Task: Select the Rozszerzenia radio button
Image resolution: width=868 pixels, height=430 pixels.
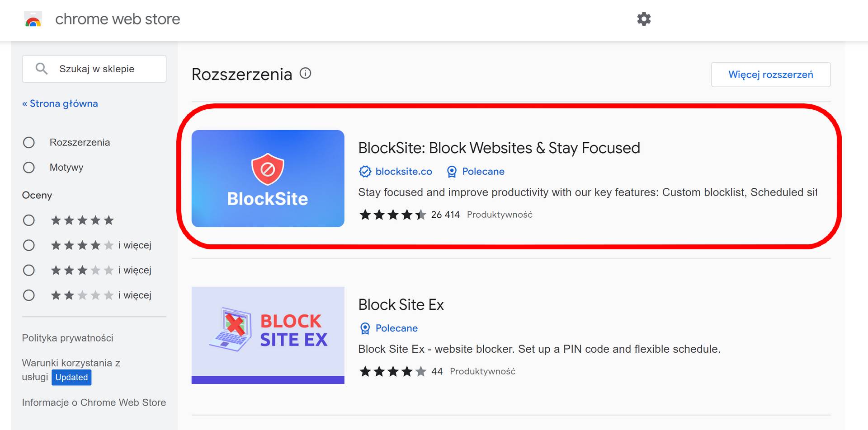Action: click(29, 143)
